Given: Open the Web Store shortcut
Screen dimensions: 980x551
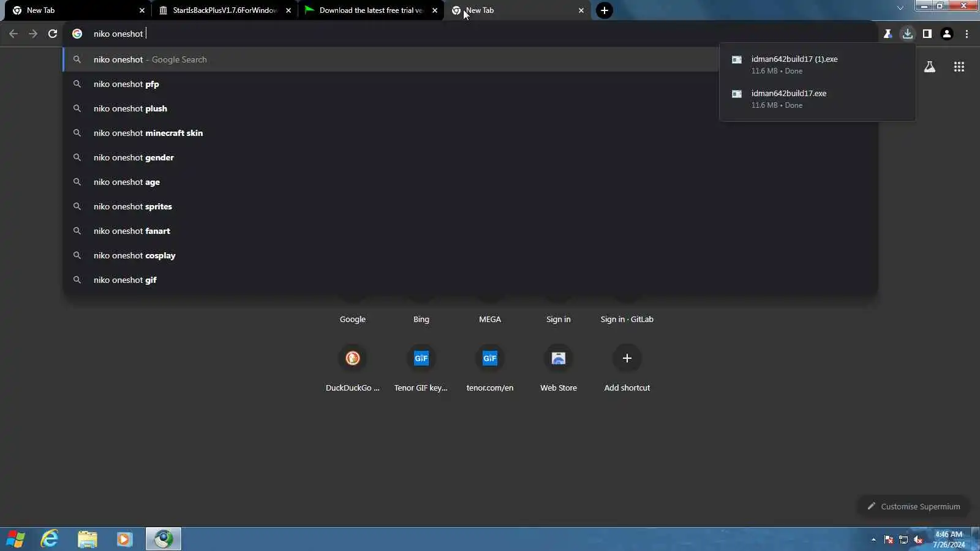Looking at the screenshot, I should tap(559, 368).
